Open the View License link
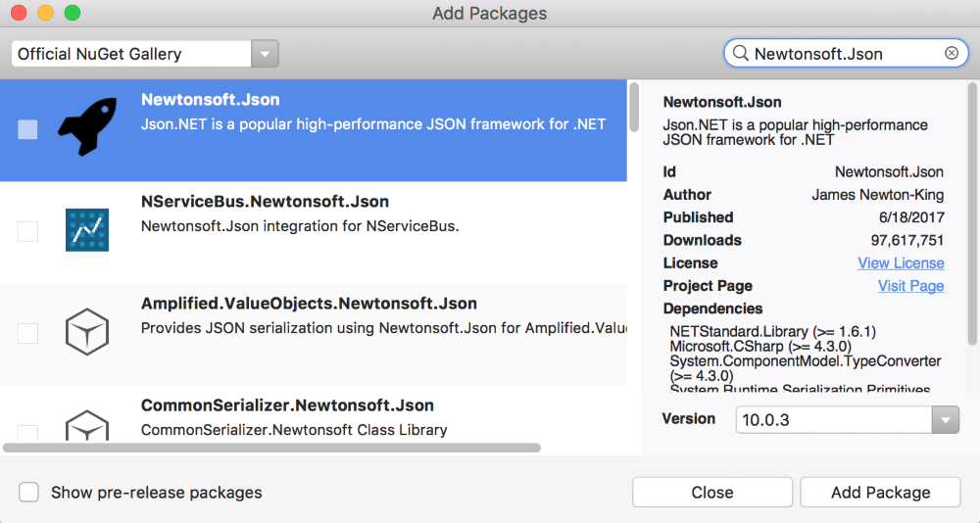This screenshot has width=980, height=523. point(901,263)
